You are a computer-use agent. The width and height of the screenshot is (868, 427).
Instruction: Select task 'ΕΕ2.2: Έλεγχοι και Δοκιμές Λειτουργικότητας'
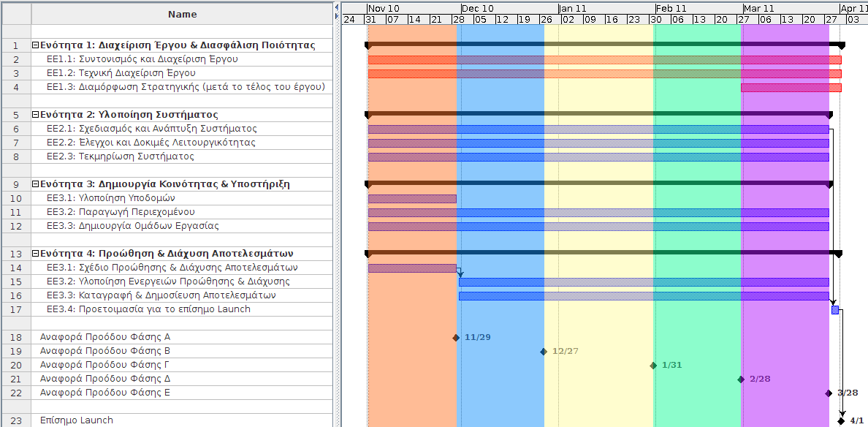[151, 143]
